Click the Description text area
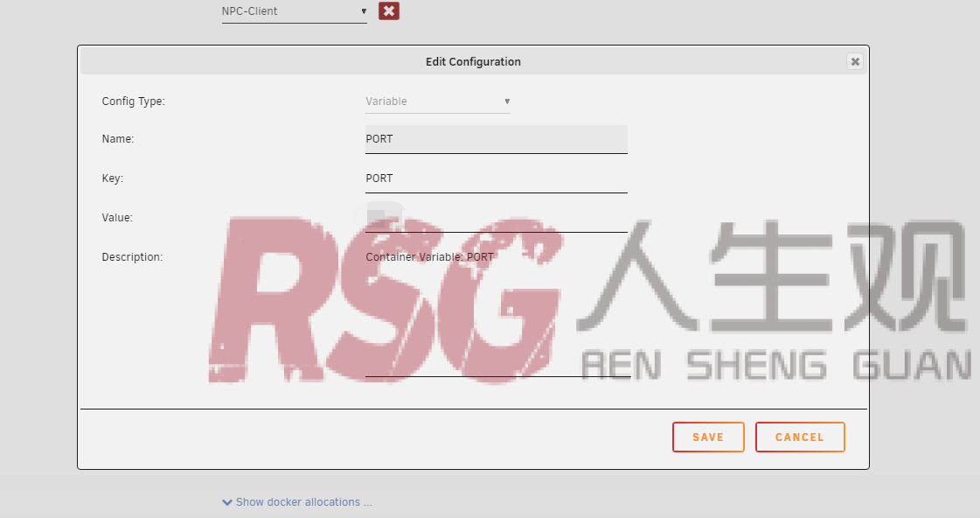Screen dimensions: 980x518 pyautogui.click(x=497, y=311)
